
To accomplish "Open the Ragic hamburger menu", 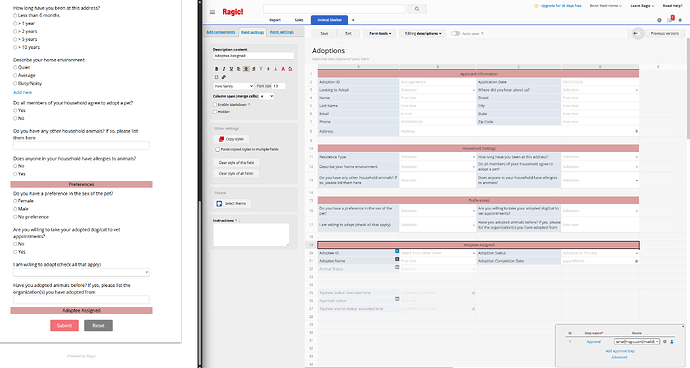I will (x=212, y=12).
